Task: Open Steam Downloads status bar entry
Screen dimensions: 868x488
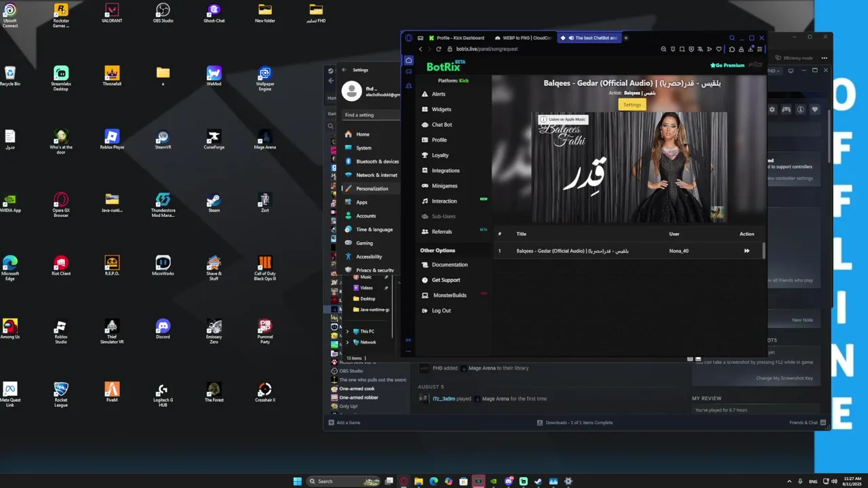Action: [575, 422]
